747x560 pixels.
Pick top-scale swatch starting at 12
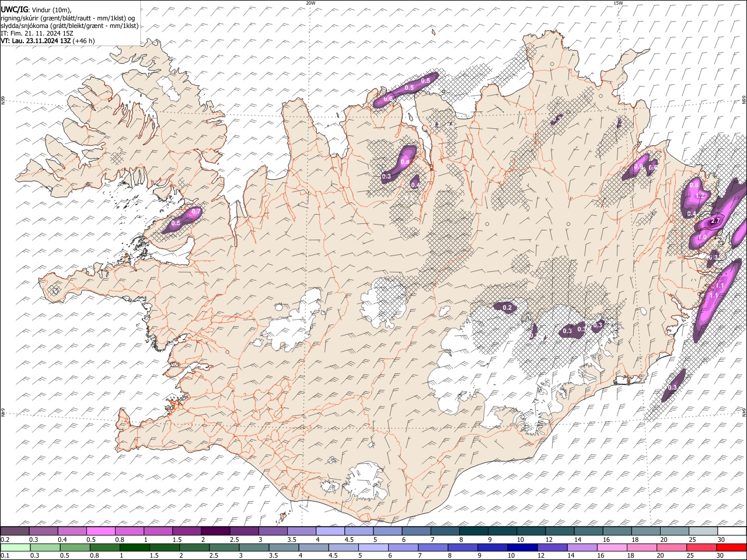coord(559,531)
